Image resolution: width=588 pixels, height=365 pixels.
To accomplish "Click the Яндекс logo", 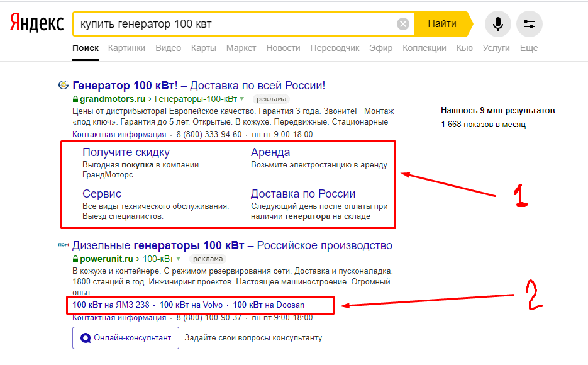I will tap(36, 23).
